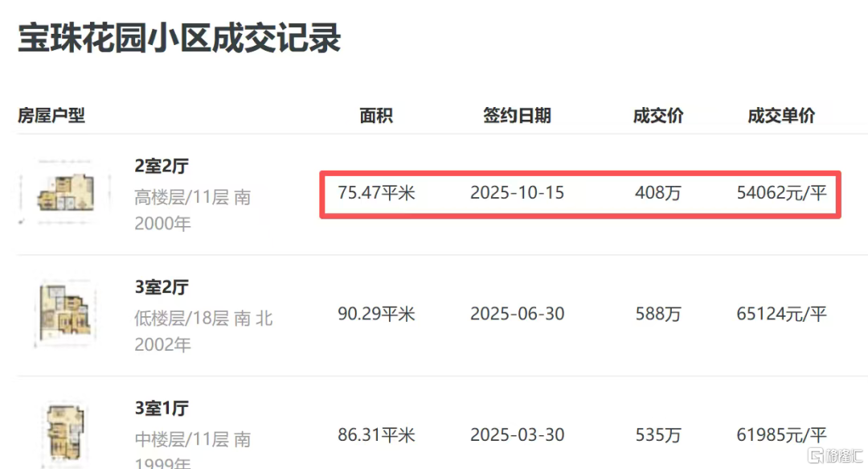The width and height of the screenshot is (868, 469).
Task: Click the 房屋户型 column header
Action: (51, 116)
